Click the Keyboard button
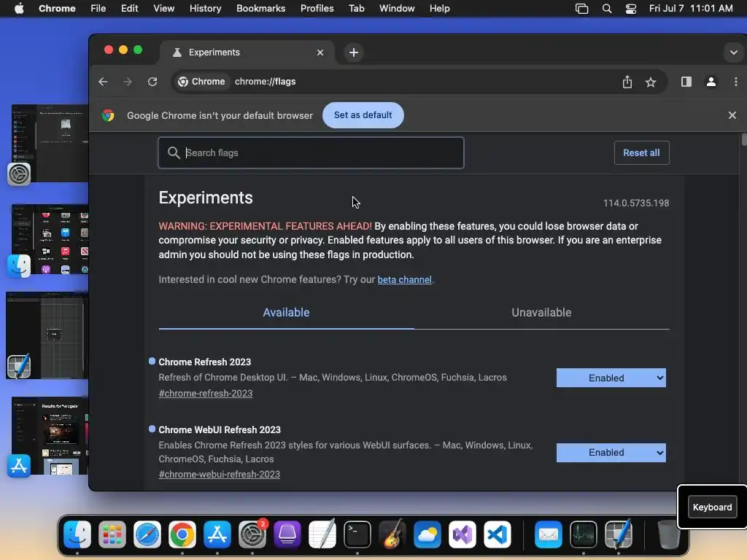Screen dimensions: 747x560 pos(712,507)
